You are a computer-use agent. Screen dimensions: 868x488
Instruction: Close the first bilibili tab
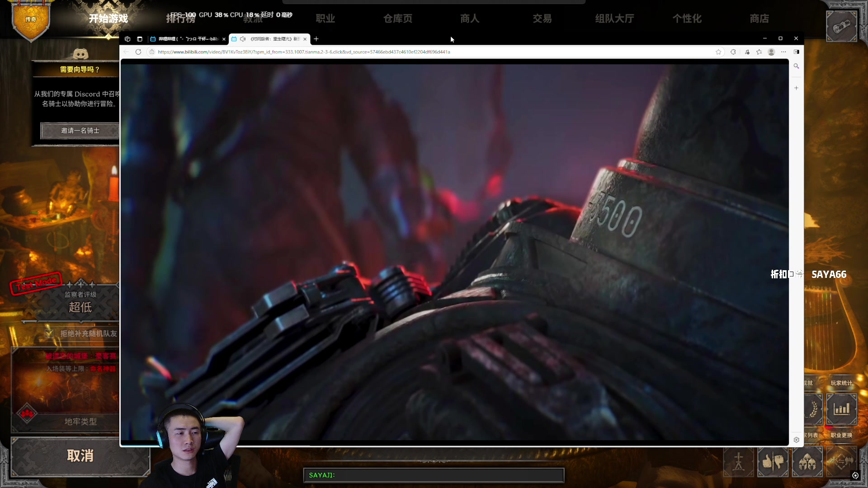pos(224,39)
